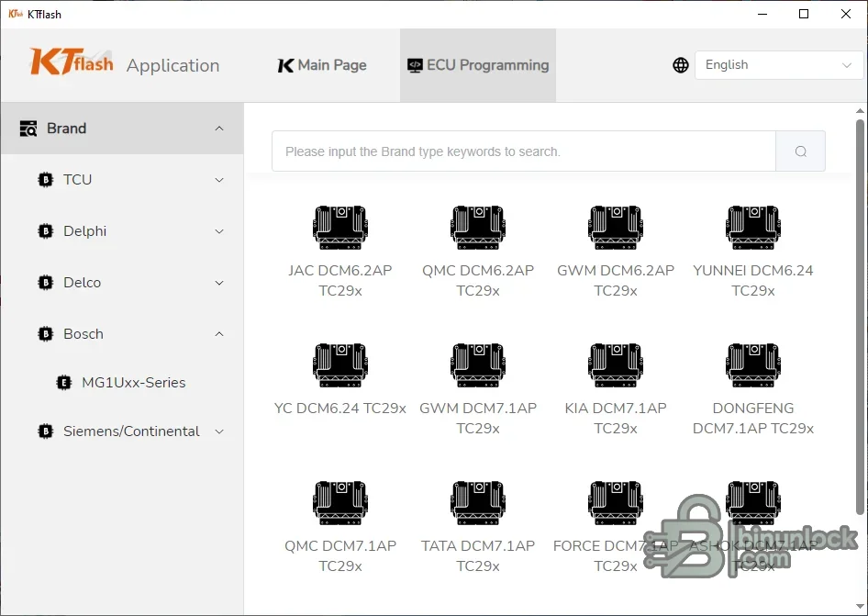Expand the Siemens/Continental chevron

coord(219,431)
